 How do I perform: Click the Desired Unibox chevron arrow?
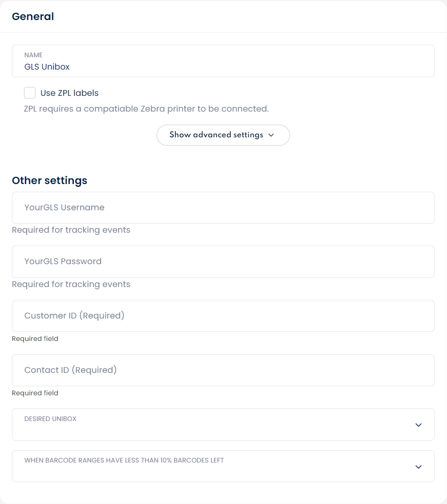(x=418, y=425)
